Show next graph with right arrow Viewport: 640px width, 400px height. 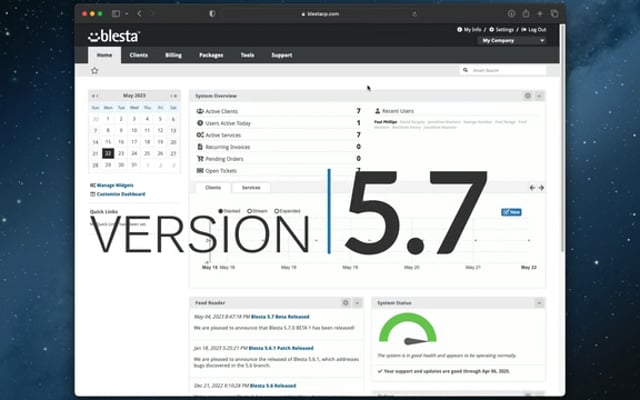coord(541,188)
